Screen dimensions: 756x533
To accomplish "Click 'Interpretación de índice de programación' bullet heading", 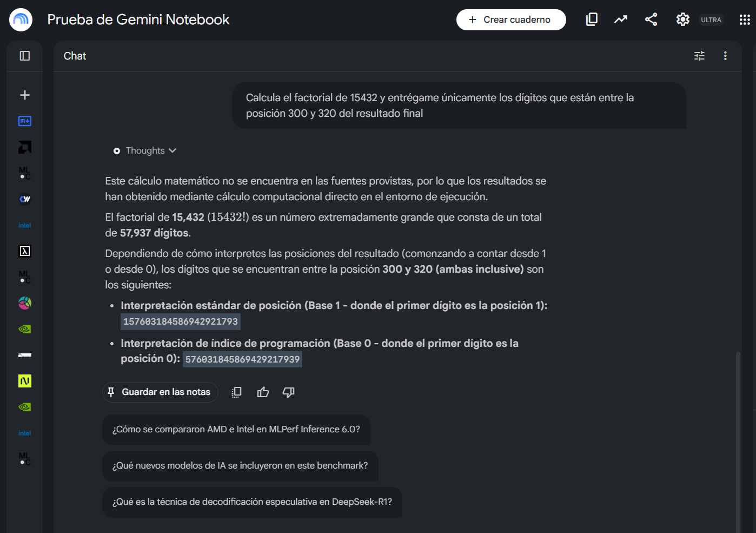I will pos(320,351).
